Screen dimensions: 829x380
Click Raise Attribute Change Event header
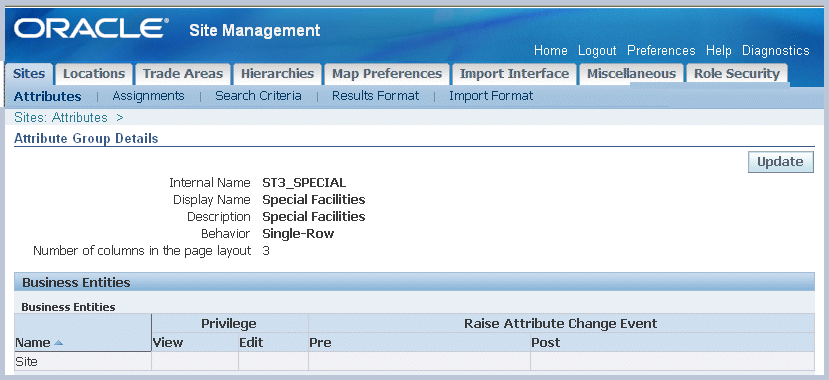pos(560,323)
